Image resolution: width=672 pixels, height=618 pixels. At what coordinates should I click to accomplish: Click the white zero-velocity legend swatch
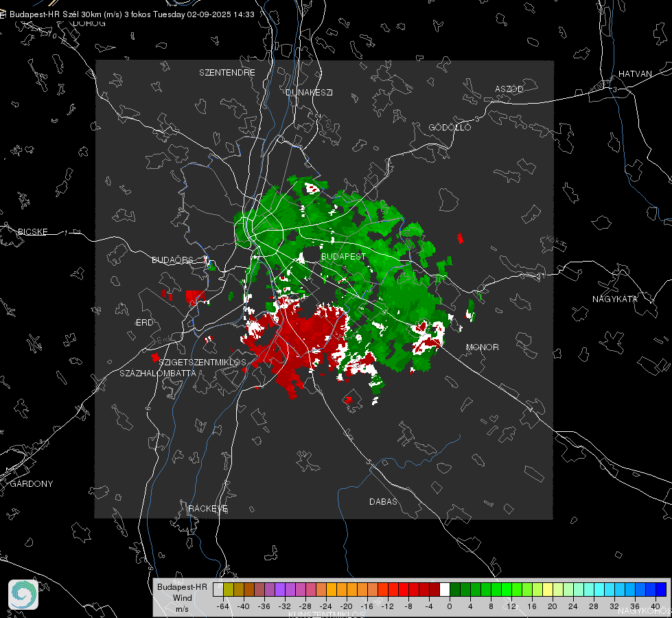click(x=445, y=590)
